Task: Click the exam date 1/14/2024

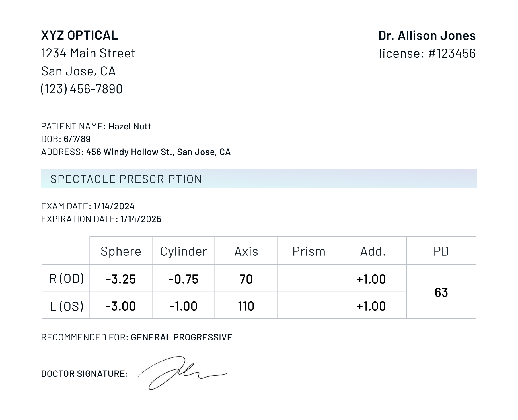Action: click(114, 206)
